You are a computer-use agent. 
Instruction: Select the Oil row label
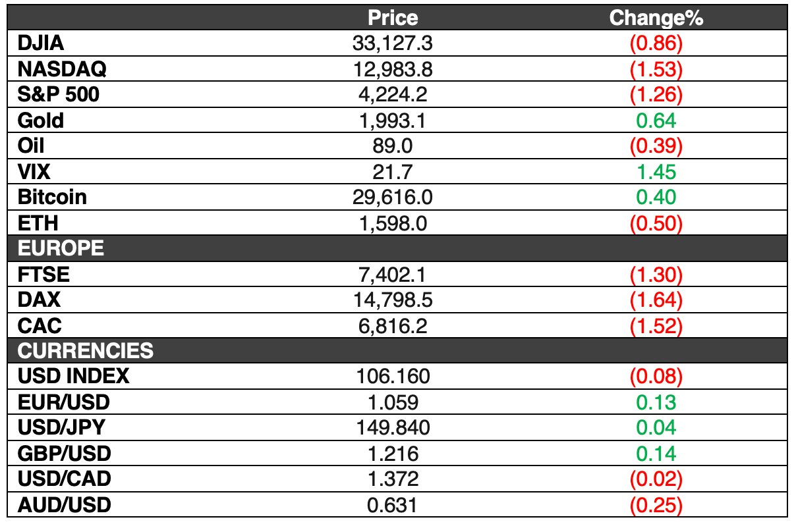tap(31, 146)
